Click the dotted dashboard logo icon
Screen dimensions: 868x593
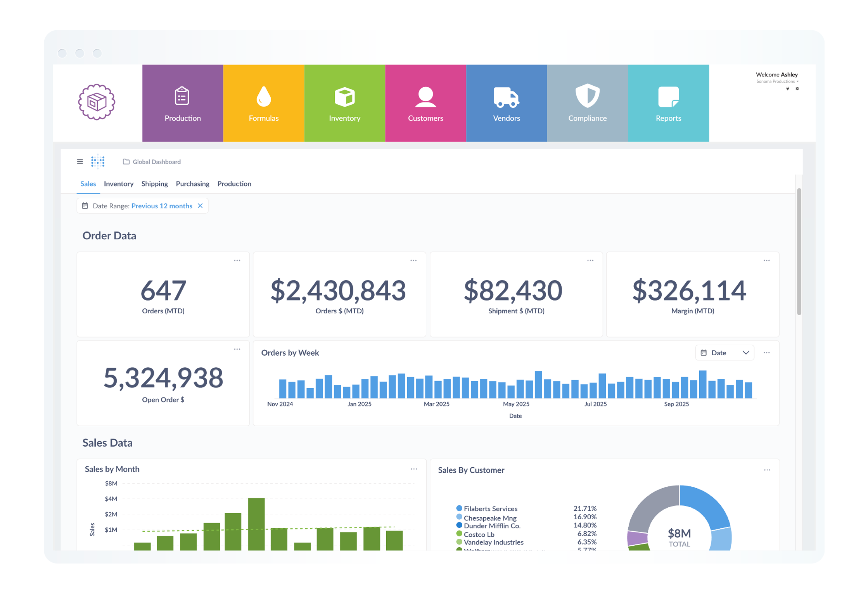pos(98,161)
